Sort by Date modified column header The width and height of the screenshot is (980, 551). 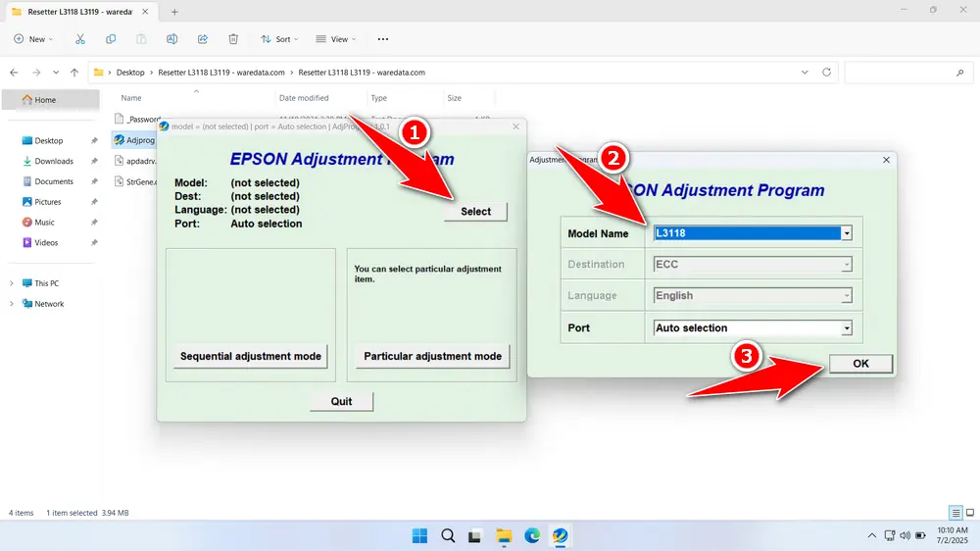[x=304, y=98]
